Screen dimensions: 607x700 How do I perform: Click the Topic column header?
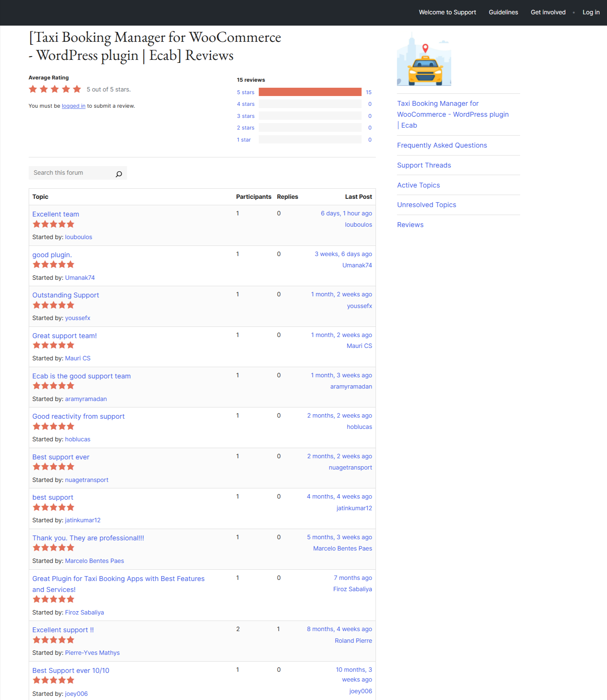pos(40,197)
